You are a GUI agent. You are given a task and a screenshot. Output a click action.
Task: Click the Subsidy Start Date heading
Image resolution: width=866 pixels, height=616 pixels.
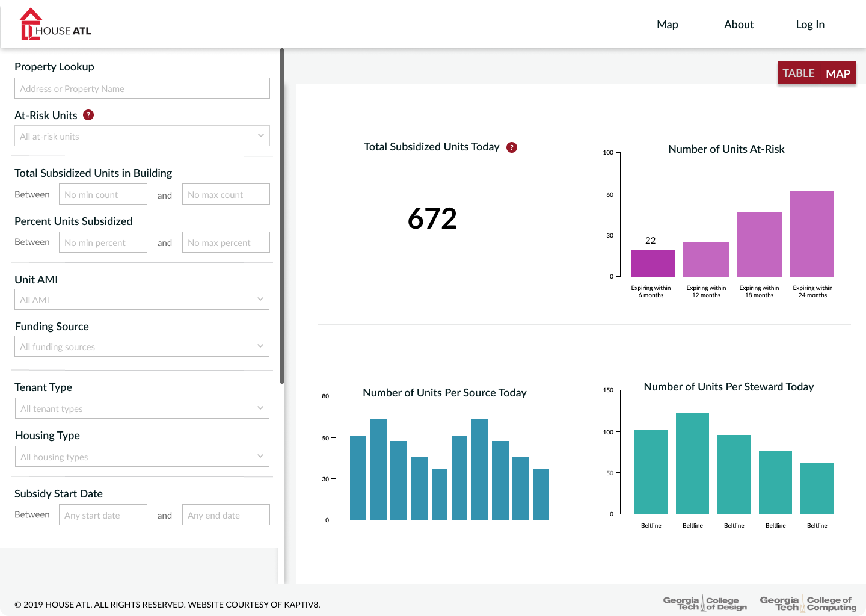pos(58,494)
